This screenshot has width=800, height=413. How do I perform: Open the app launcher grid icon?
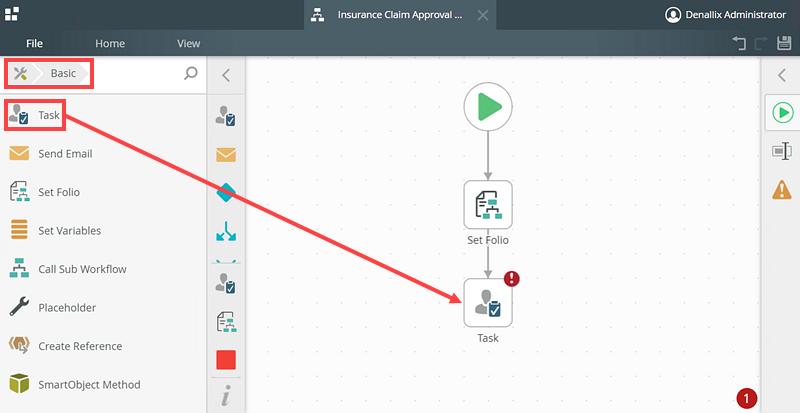(11, 14)
